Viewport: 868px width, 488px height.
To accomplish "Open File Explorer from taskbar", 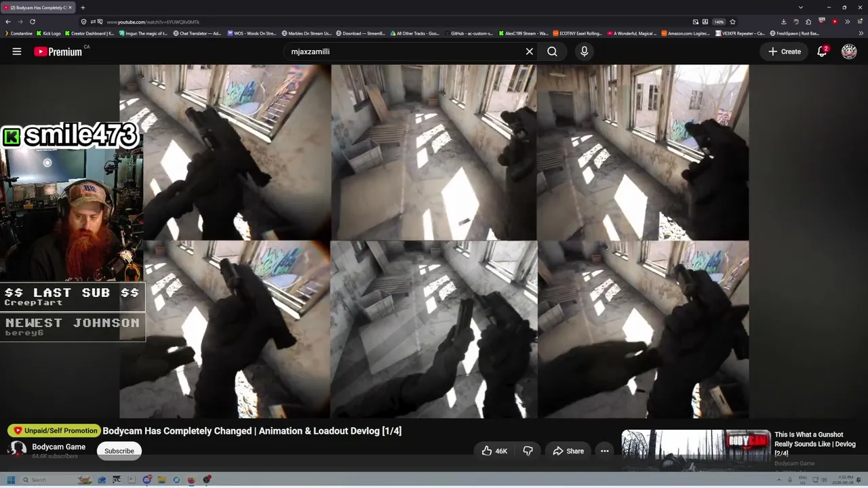I will [161, 480].
